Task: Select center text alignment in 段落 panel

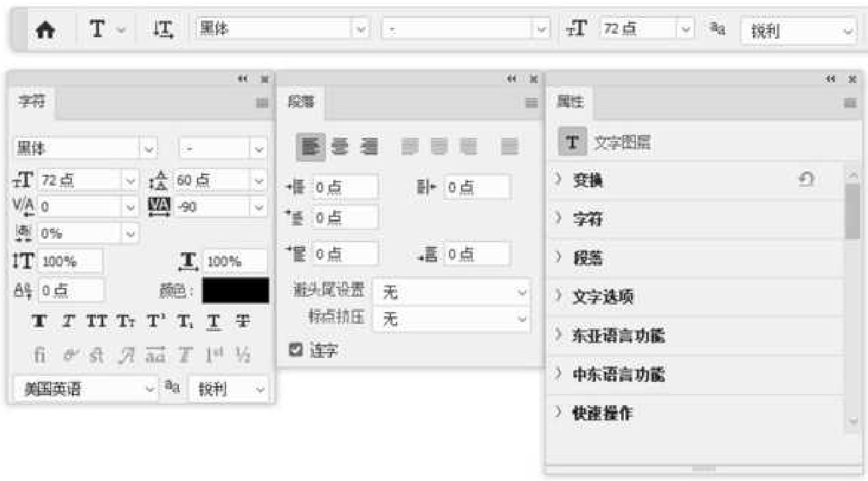Action: (340, 146)
